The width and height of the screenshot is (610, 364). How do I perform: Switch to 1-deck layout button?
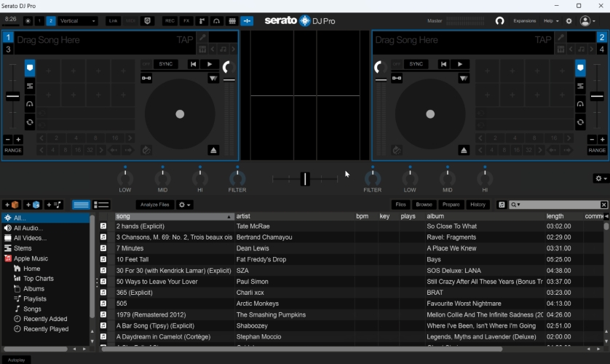(x=39, y=21)
